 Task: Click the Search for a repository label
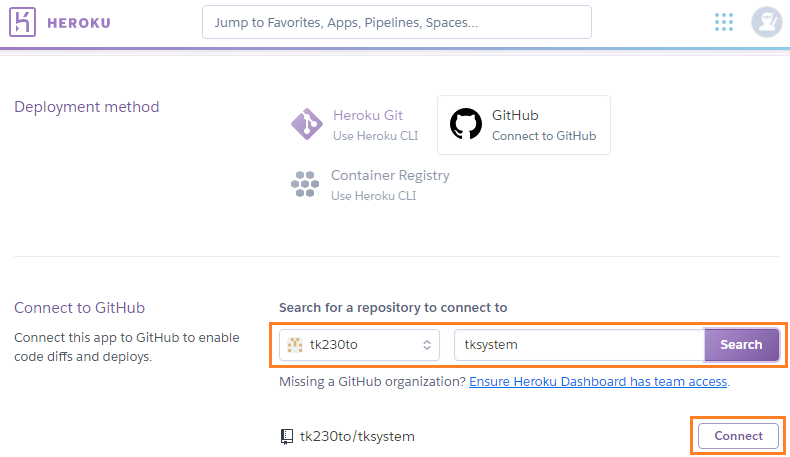tap(393, 308)
